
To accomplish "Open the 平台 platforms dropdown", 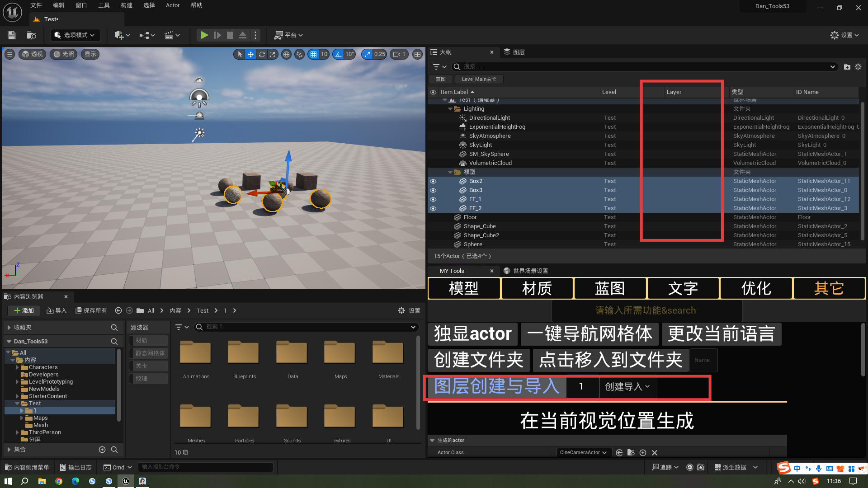I will point(288,35).
